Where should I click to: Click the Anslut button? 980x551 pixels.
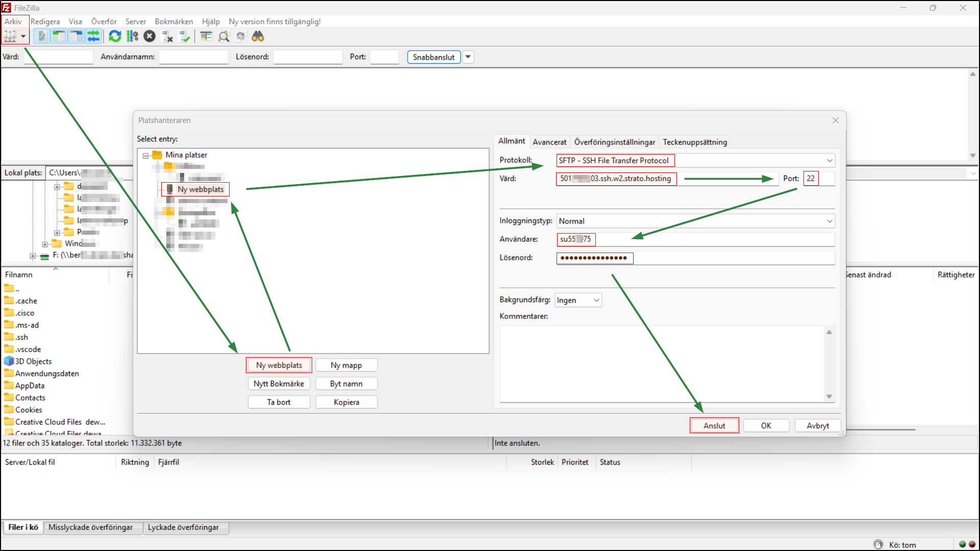(714, 425)
